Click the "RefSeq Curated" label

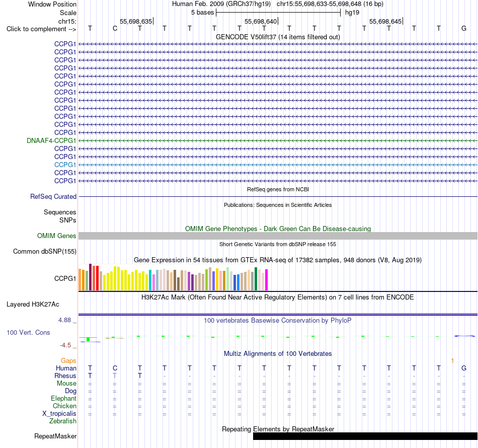(53, 197)
